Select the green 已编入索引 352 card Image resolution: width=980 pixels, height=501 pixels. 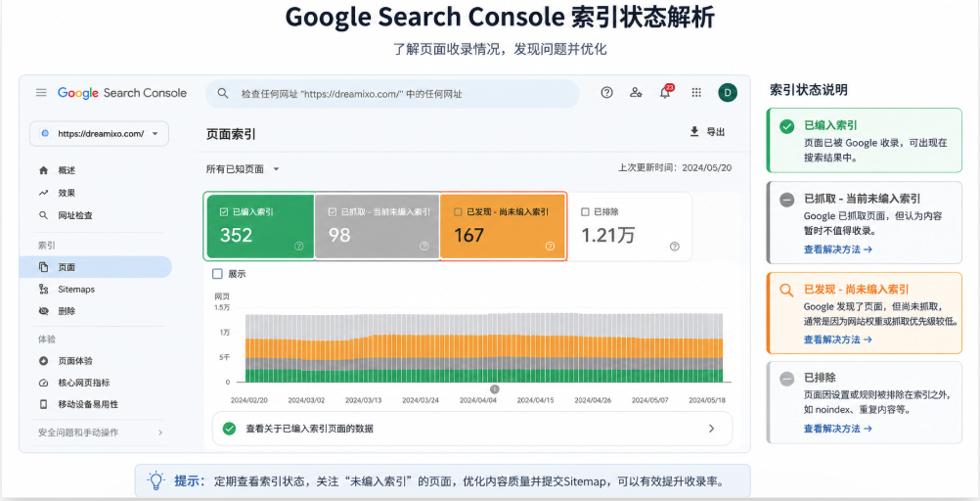coord(260,226)
